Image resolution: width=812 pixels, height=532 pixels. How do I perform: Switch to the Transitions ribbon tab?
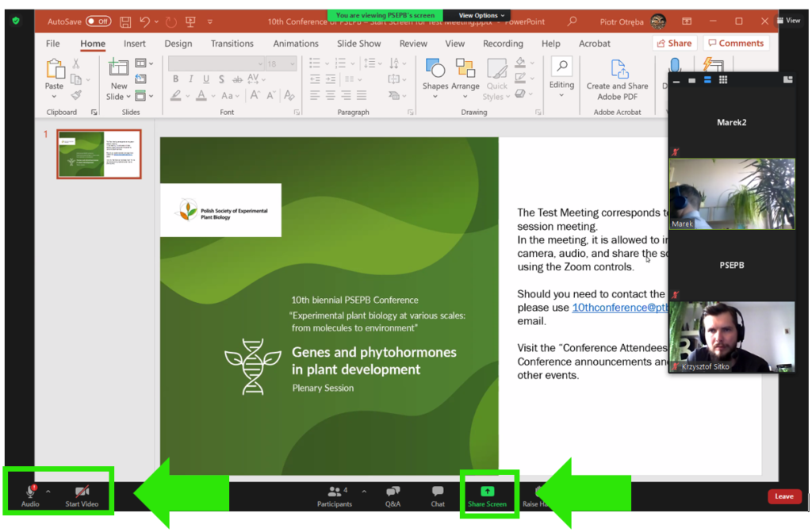[x=232, y=44]
